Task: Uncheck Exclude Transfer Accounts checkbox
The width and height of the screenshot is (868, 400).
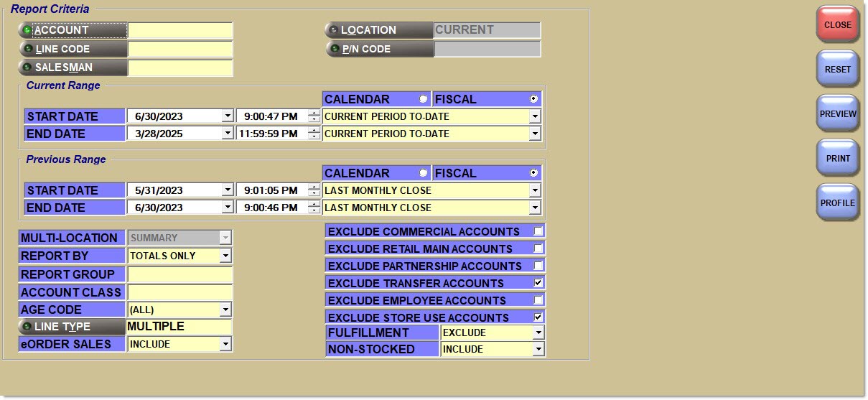Action: [538, 283]
